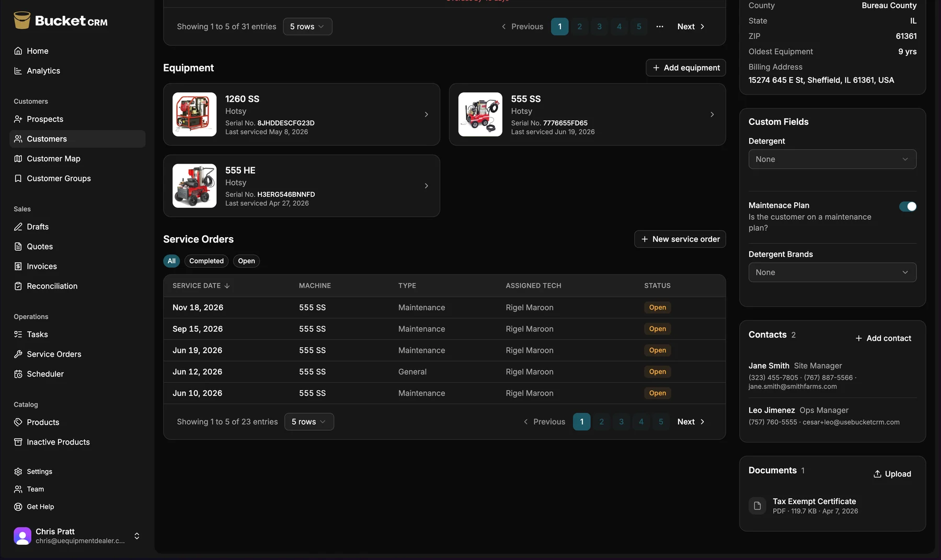
Task: Go to page 2 of service orders
Action: click(x=602, y=422)
